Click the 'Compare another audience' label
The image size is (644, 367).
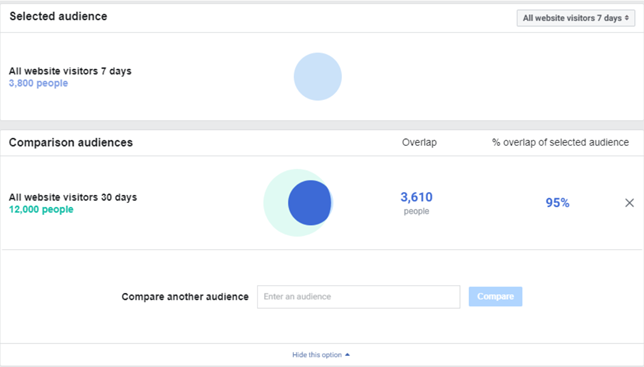pyautogui.click(x=185, y=297)
